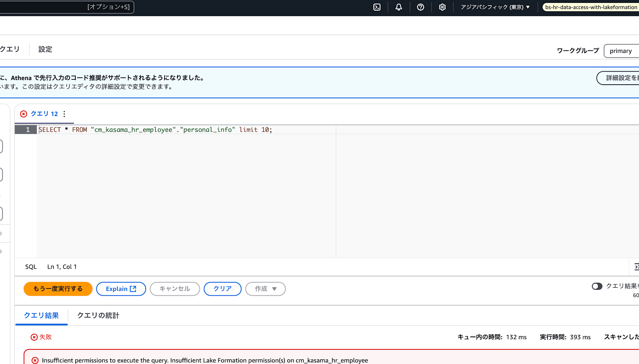Click the ワークグループ label
Screen dimensions: 639x364
pyautogui.click(x=578, y=51)
